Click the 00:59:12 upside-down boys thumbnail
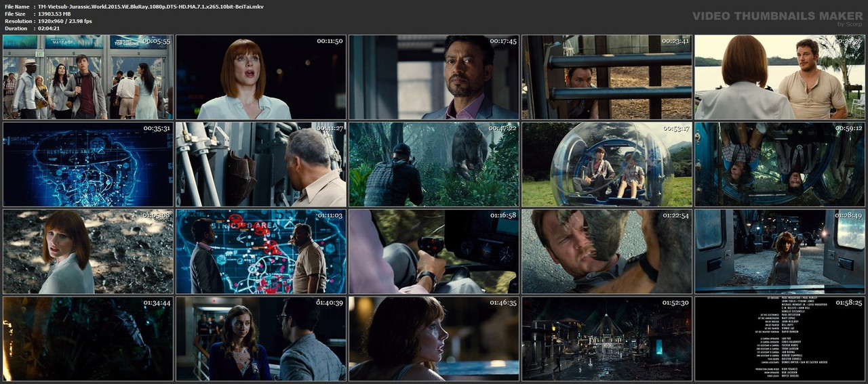This screenshot has height=384, width=868. [x=780, y=165]
